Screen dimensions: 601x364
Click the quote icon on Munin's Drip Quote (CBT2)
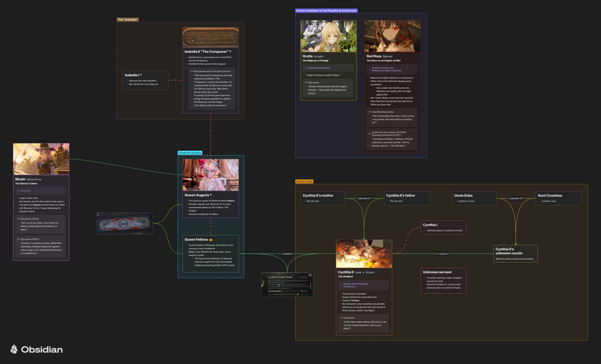tap(19, 239)
